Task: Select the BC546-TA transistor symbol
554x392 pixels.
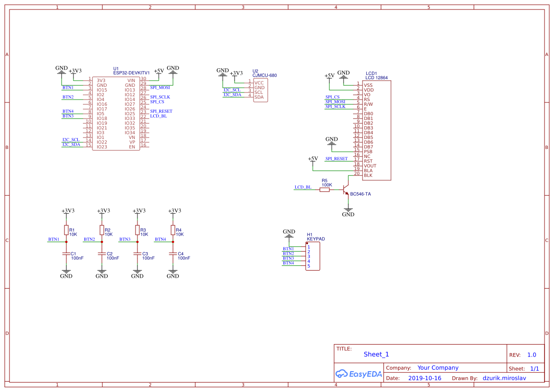Action: [x=346, y=190]
